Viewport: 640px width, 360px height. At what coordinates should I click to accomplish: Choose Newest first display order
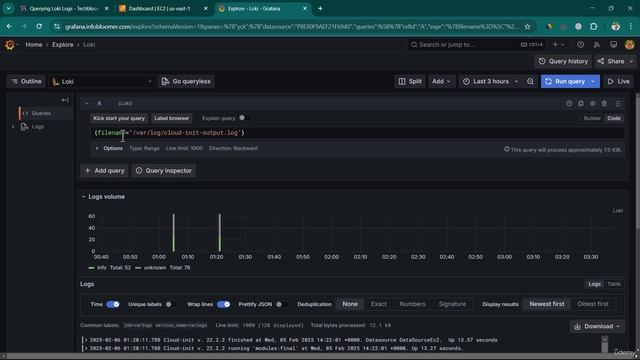click(x=547, y=304)
